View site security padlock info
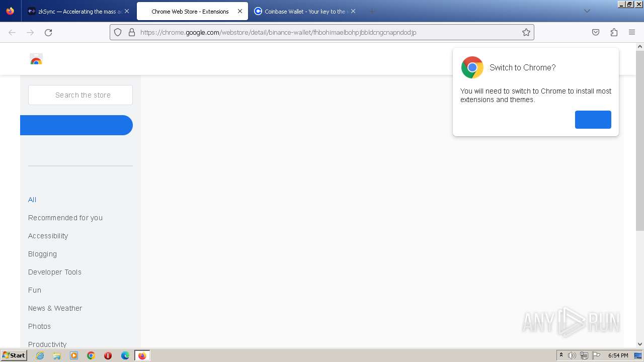The height and width of the screenshot is (362, 644). (x=132, y=32)
